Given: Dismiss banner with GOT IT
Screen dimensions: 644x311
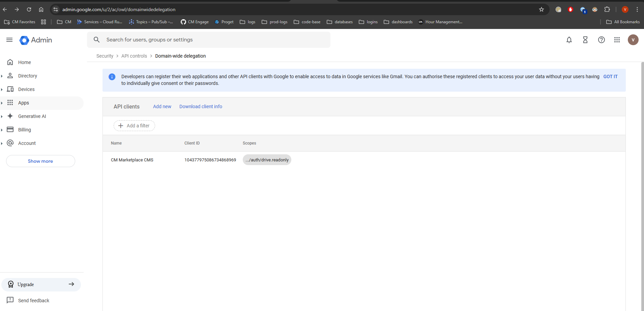Looking at the screenshot, I should [x=610, y=76].
